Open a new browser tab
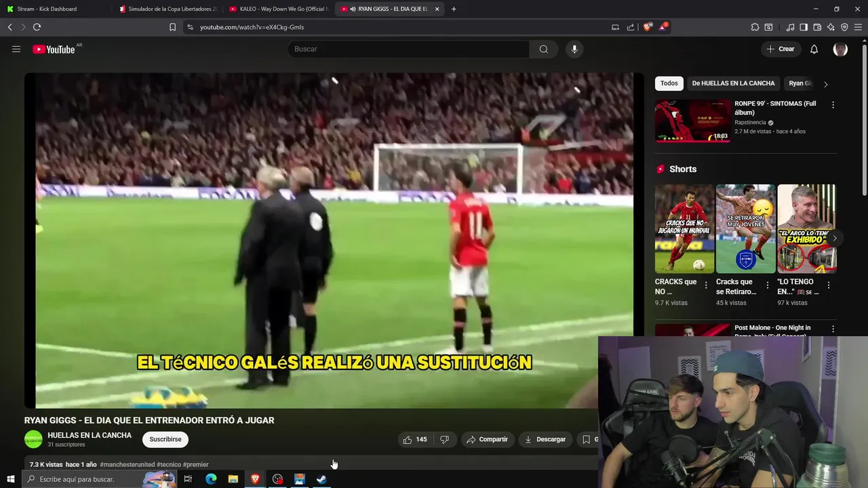The width and height of the screenshot is (868, 488). pyautogui.click(x=454, y=9)
